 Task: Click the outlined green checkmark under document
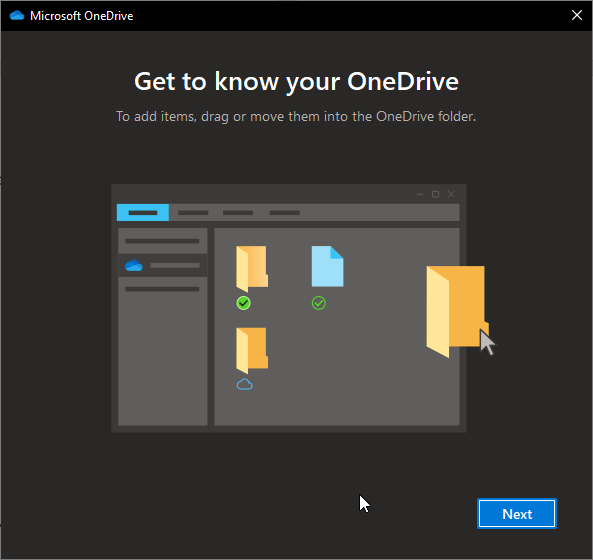tap(318, 303)
